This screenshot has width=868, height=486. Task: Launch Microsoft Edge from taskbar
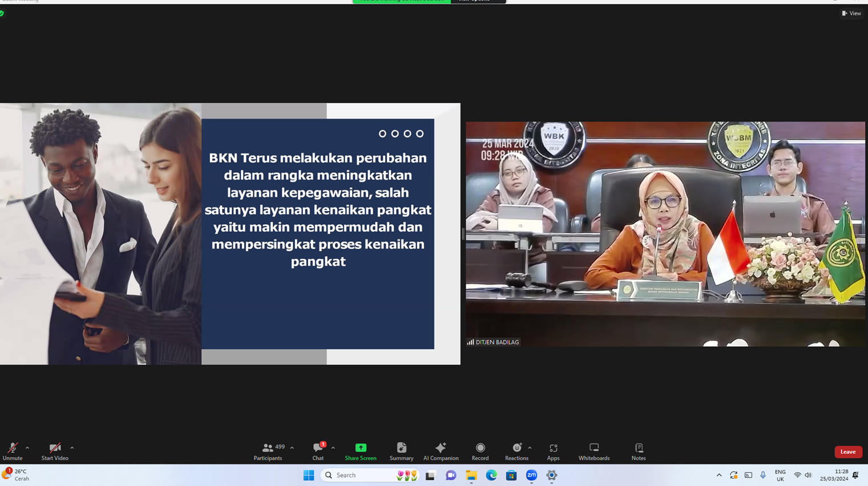[x=491, y=475]
